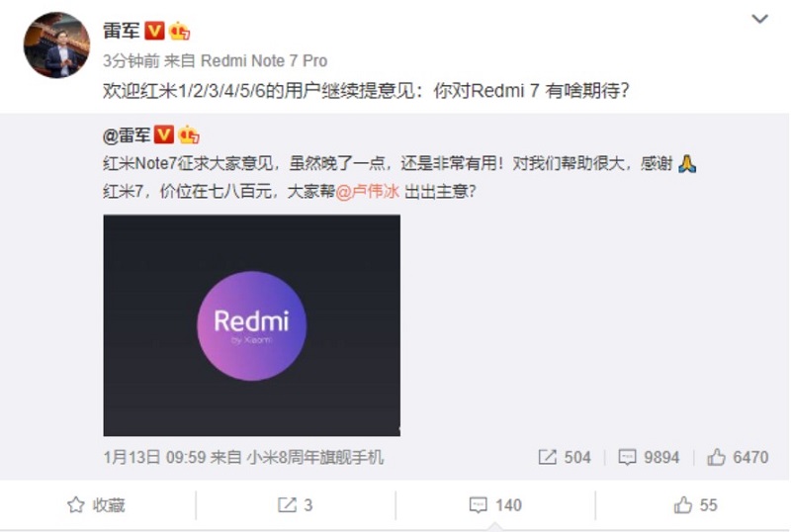This screenshot has height=532, width=791.
Task: Toggle 收藏 favorite star
Action: 96,504
